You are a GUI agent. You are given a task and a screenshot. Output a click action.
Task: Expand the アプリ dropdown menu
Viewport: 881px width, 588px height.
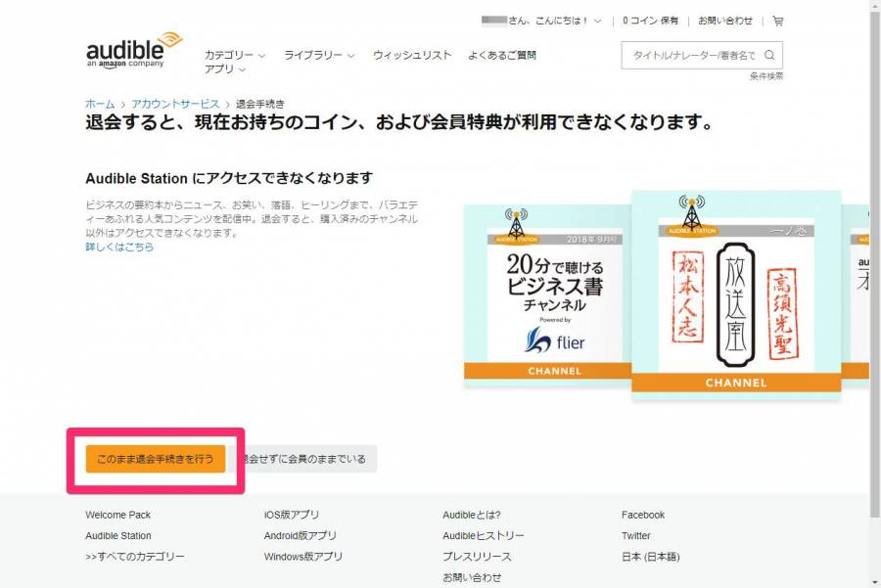pos(225,69)
